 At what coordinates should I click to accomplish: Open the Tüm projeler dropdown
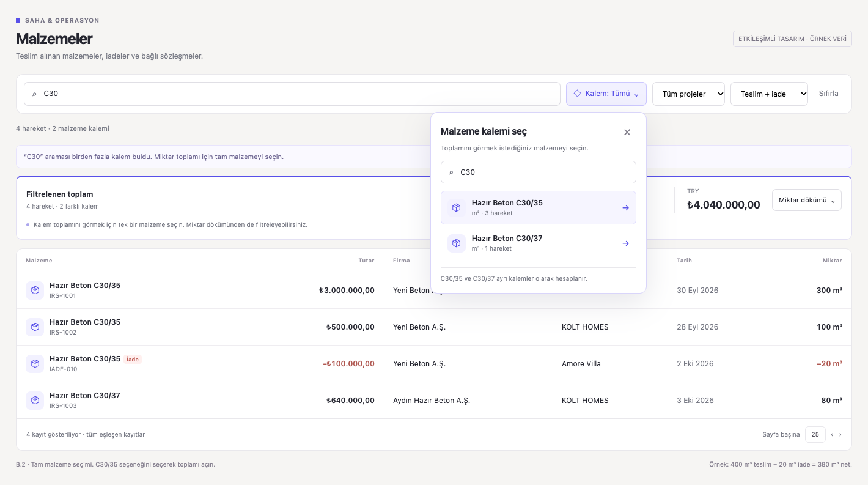pos(688,94)
